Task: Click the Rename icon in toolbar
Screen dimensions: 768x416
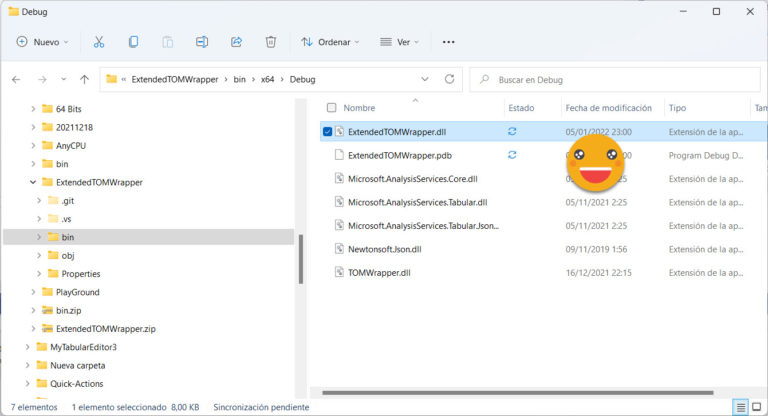Action: [202, 42]
